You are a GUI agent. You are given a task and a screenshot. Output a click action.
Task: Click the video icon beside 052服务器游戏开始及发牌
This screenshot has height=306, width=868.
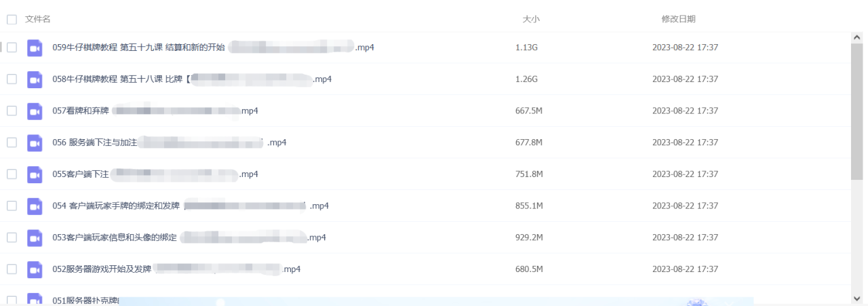(x=35, y=269)
